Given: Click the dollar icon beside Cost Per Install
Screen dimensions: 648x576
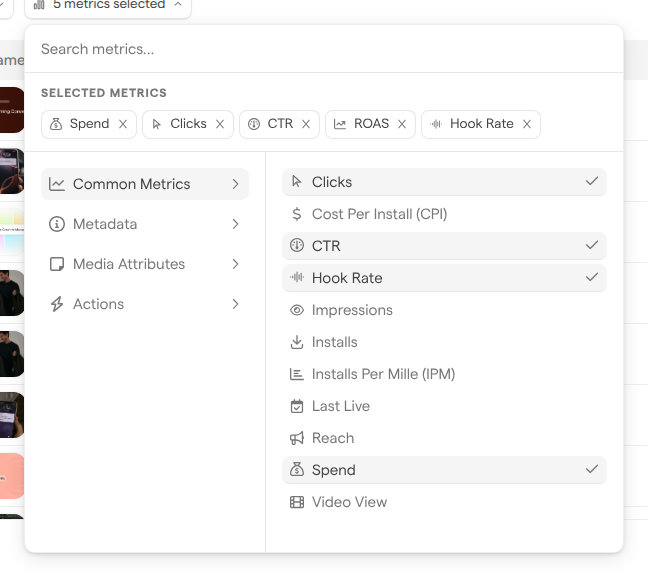Looking at the screenshot, I should coord(297,214).
